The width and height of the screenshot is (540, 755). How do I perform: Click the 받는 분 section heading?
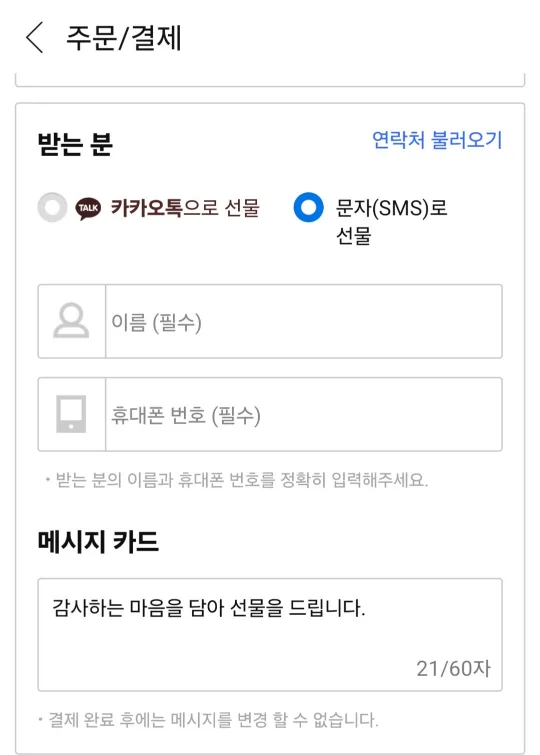tap(75, 143)
